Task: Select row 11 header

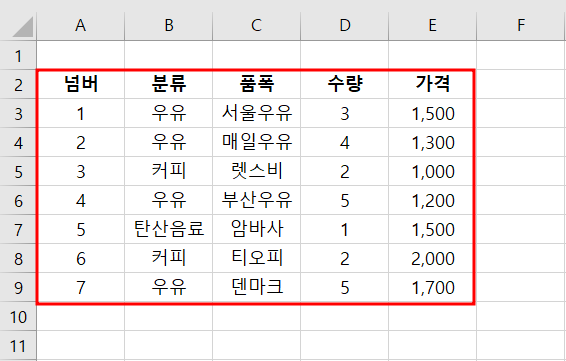Action: pos(18,346)
